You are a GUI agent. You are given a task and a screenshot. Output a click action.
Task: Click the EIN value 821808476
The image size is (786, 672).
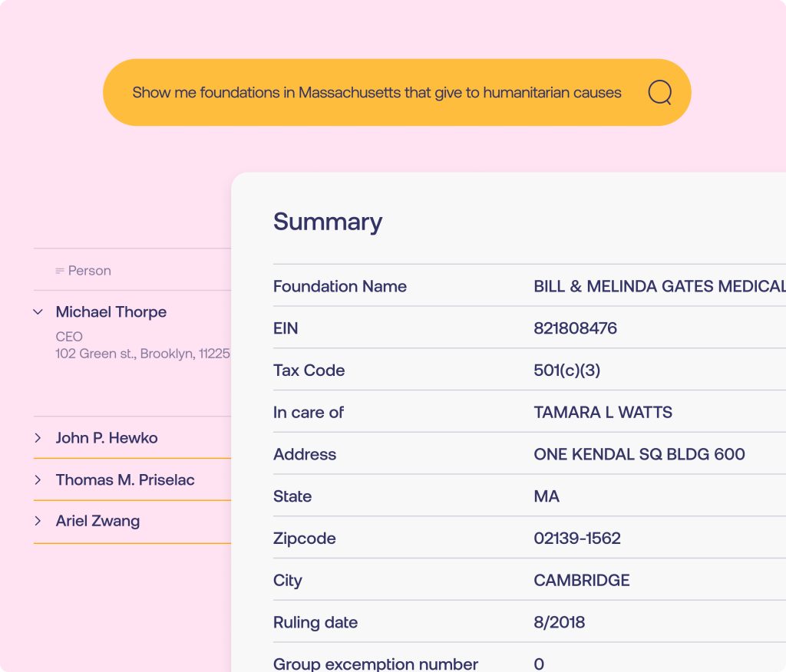(575, 328)
